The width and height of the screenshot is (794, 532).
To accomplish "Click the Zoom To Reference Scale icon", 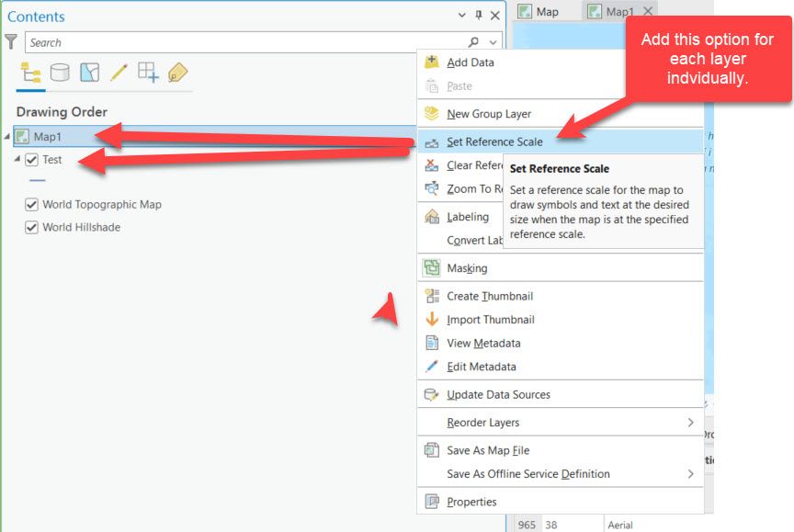I will (431, 188).
